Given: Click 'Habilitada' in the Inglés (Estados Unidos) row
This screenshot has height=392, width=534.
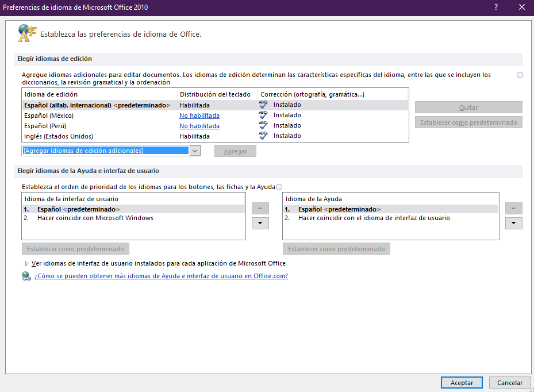Looking at the screenshot, I should point(194,136).
